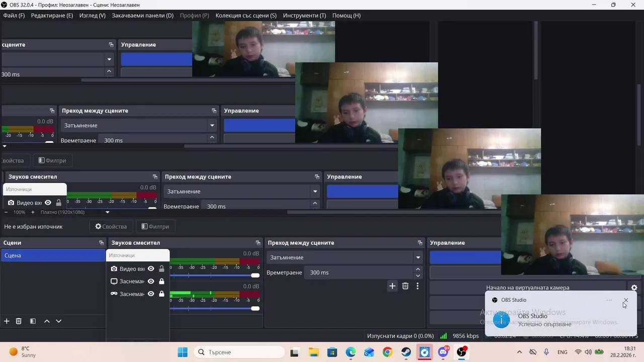Viewport: 644px width, 362px height.
Task: Open volume control in the system tray
Action: pyautogui.click(x=588, y=352)
